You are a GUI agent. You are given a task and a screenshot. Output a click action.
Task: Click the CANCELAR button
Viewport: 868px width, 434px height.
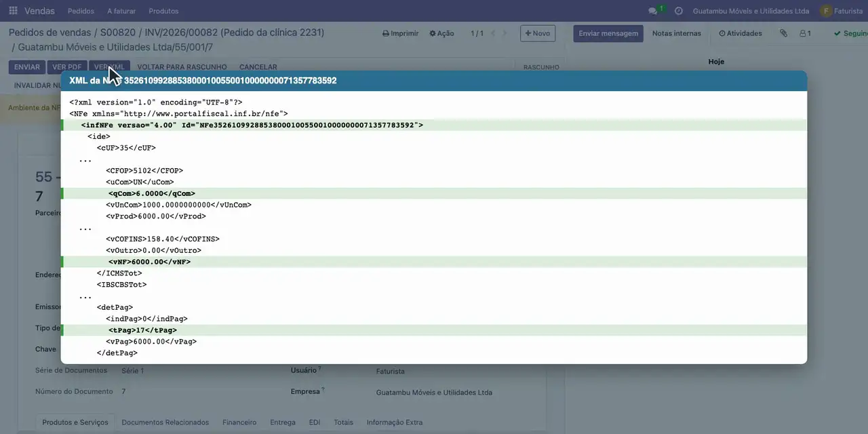coord(258,67)
